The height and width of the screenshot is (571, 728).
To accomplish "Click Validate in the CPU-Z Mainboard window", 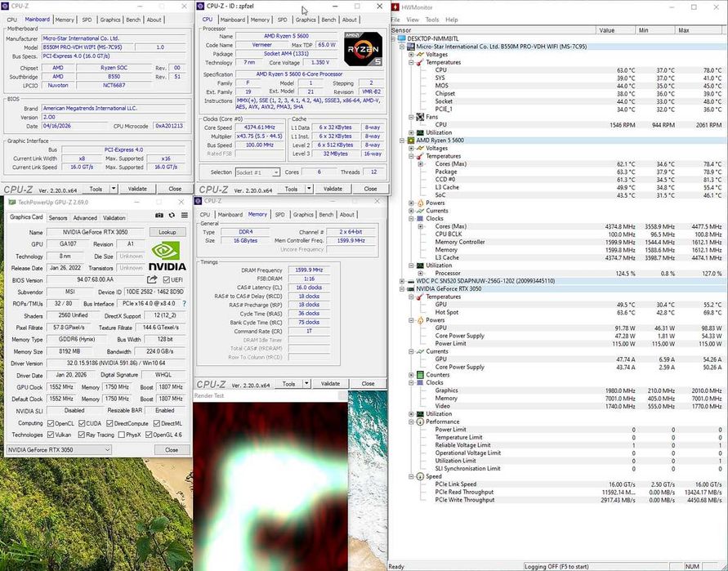I will coord(137,189).
